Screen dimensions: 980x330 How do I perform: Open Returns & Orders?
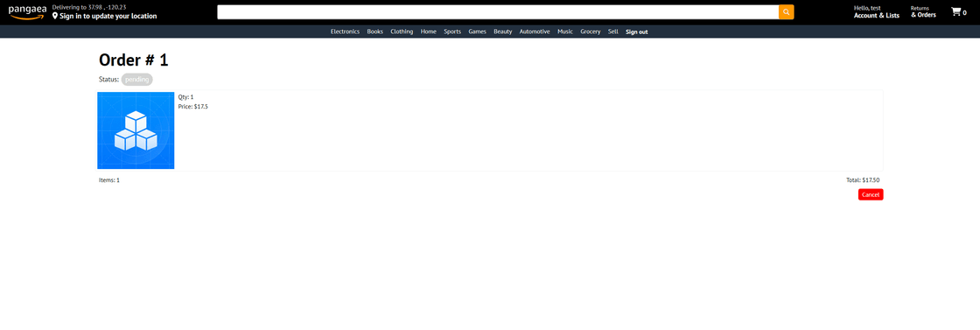coord(923,12)
